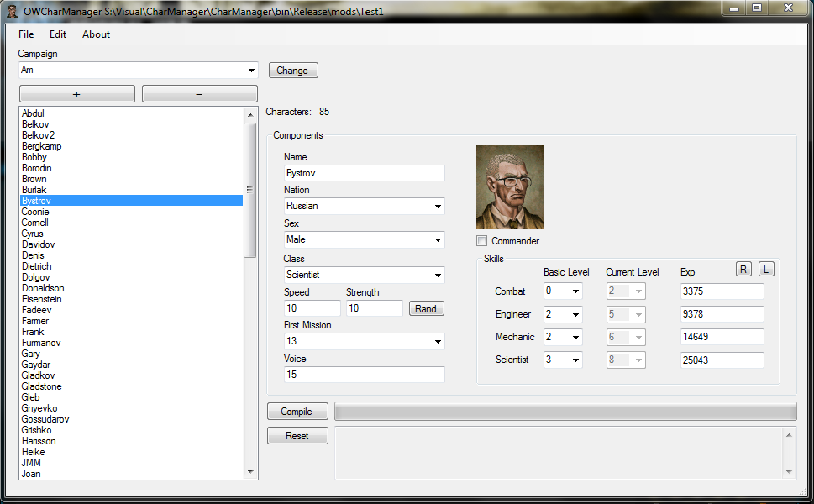Click the Engineer Exp field 9378

coord(722,314)
